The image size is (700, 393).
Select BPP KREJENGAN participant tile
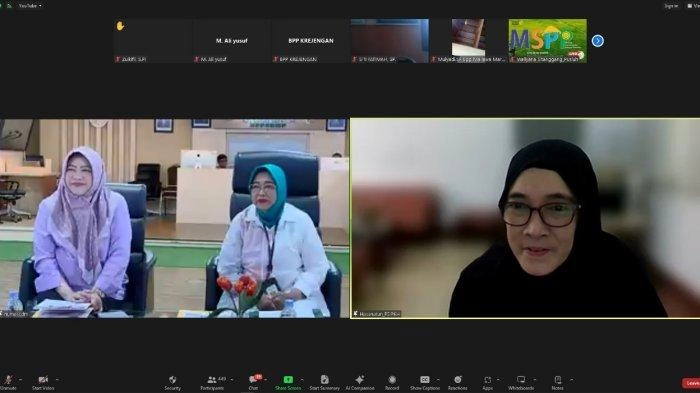(x=311, y=41)
